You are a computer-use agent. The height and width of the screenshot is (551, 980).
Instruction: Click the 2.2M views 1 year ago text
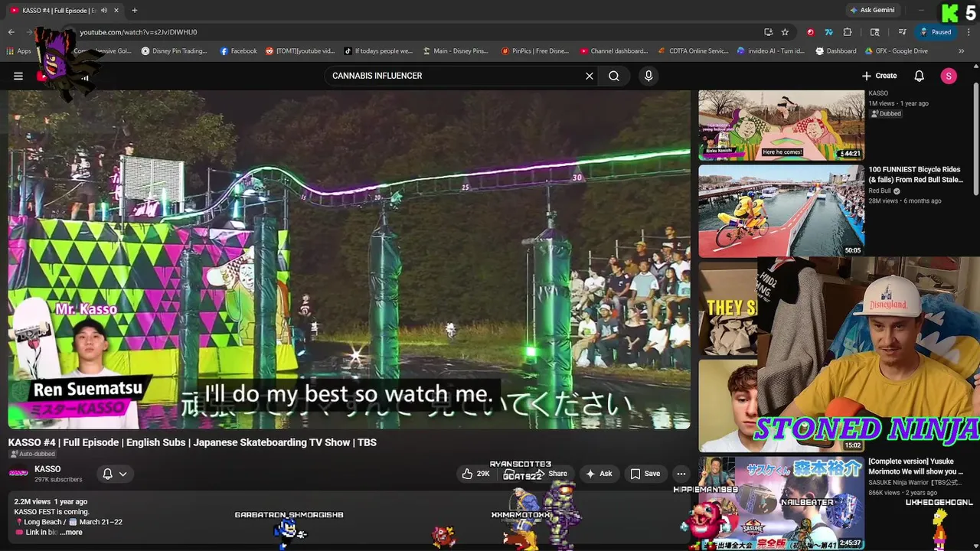click(51, 502)
